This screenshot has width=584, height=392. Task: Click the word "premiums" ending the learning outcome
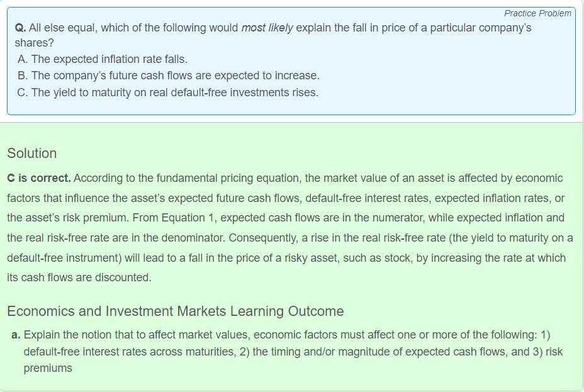pos(48,368)
